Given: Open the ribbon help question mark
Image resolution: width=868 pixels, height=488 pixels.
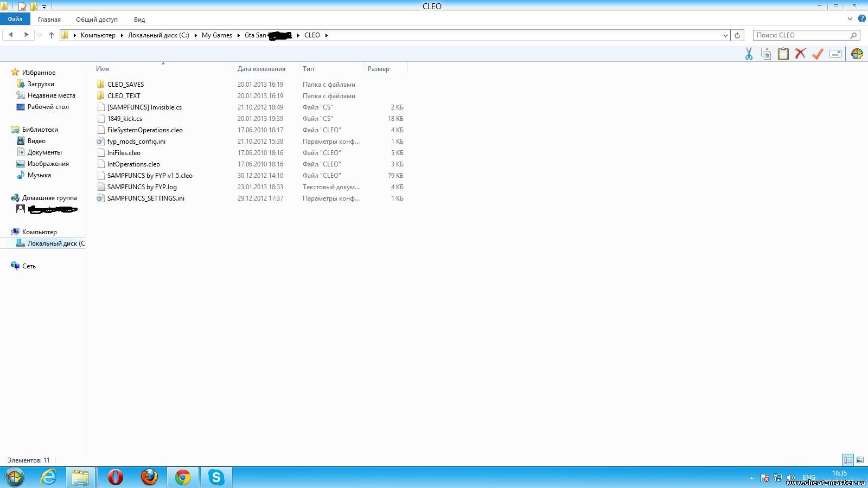Looking at the screenshot, I should point(861,19).
